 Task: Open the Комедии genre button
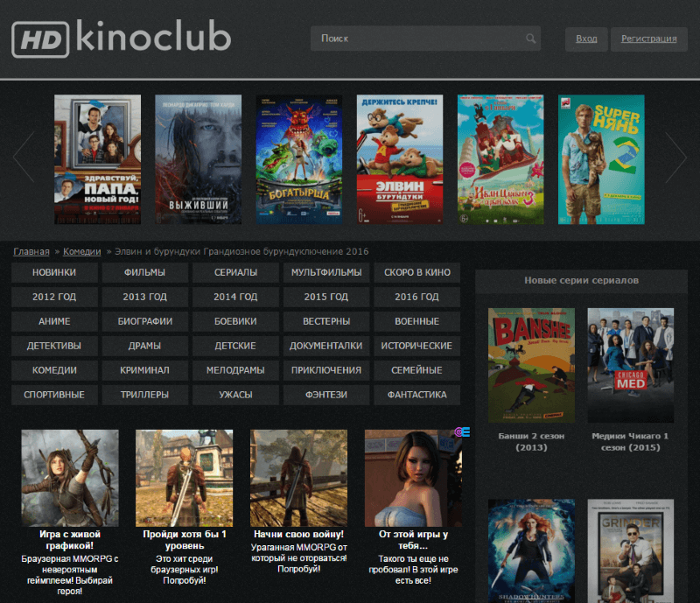coord(54,371)
